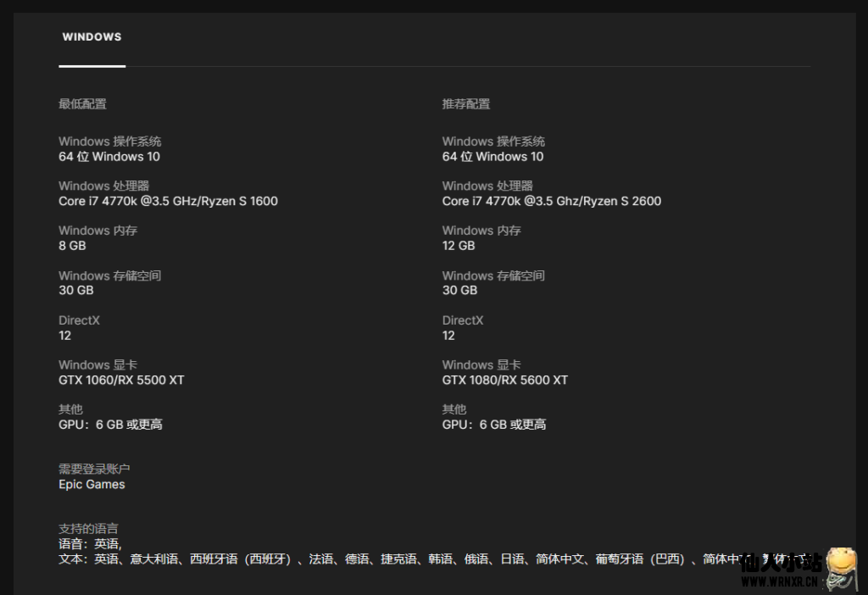Select the WINDOWS tab

click(92, 37)
